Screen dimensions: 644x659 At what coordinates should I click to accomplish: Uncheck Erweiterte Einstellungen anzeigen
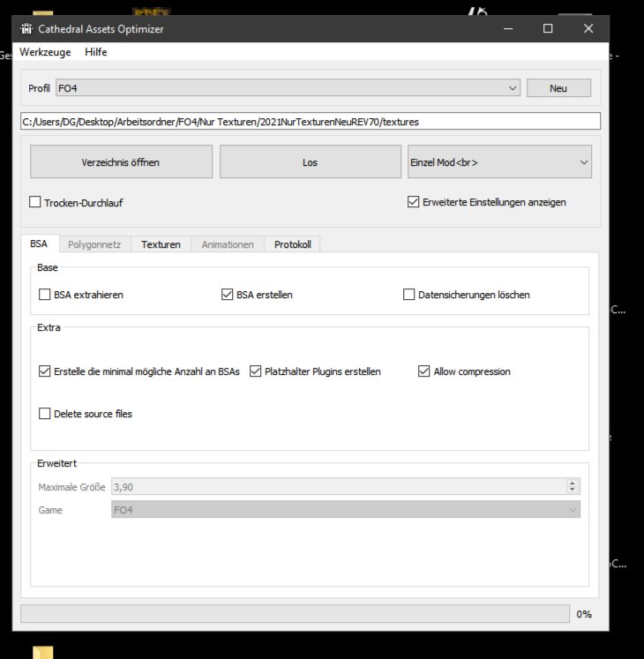pyautogui.click(x=414, y=202)
